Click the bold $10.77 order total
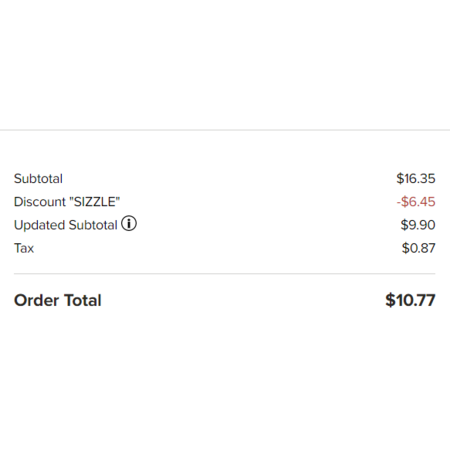This screenshot has height=450, width=450. (410, 300)
